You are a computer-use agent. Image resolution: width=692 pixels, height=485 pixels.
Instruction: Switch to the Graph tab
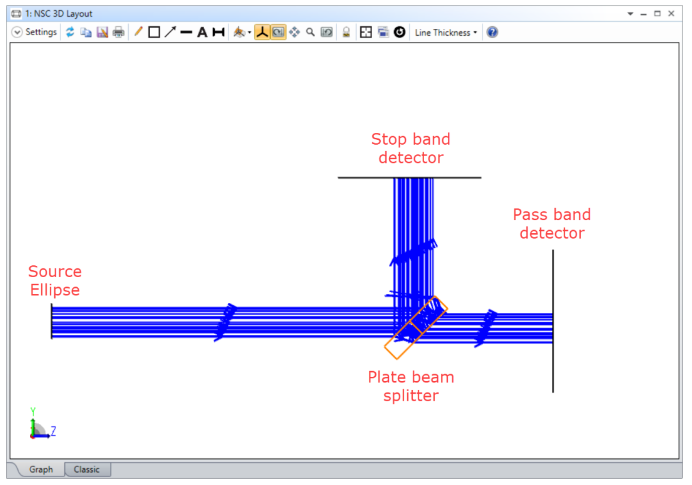click(41, 470)
